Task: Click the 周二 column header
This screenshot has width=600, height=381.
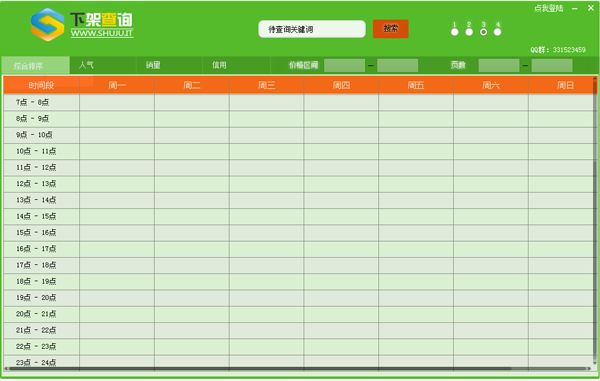Action: pyautogui.click(x=192, y=85)
